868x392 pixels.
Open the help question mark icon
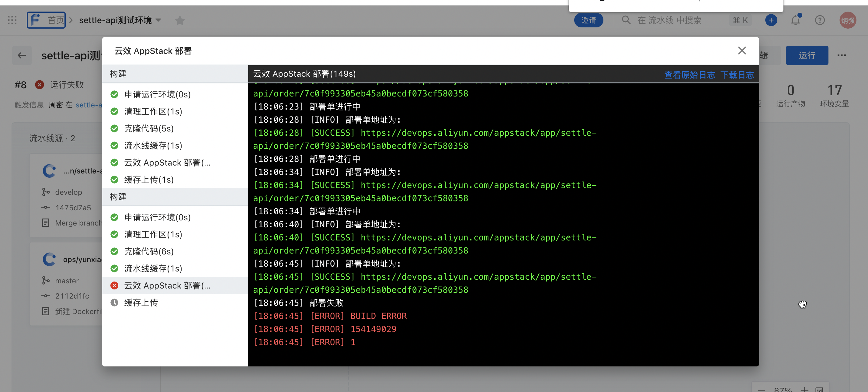coord(819,20)
